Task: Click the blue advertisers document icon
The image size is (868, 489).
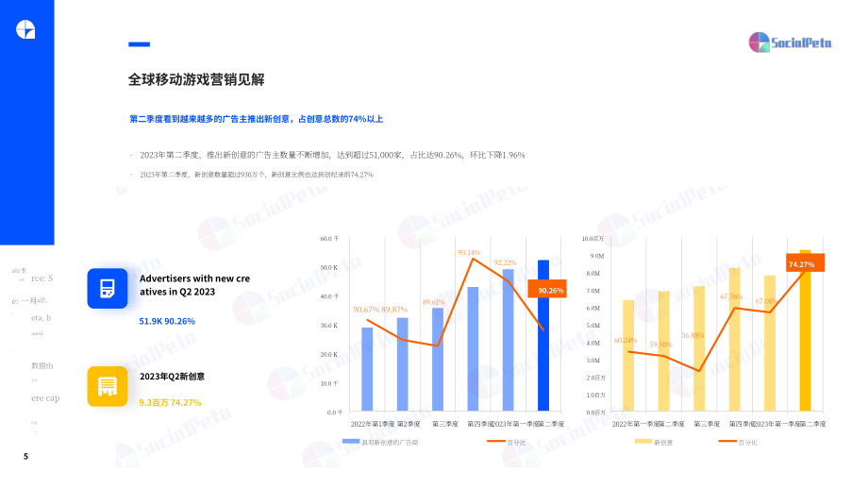Action: [x=108, y=289]
